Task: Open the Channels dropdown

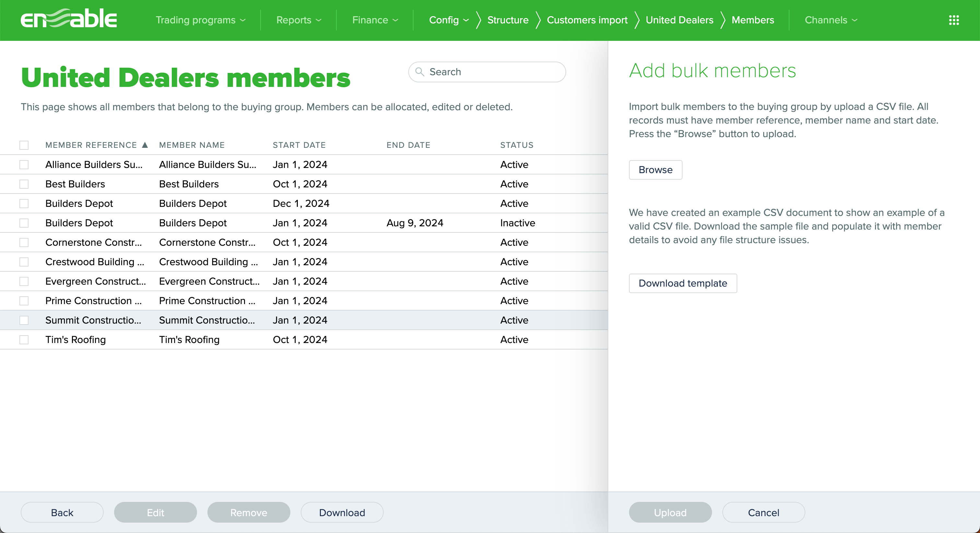Action: (831, 20)
